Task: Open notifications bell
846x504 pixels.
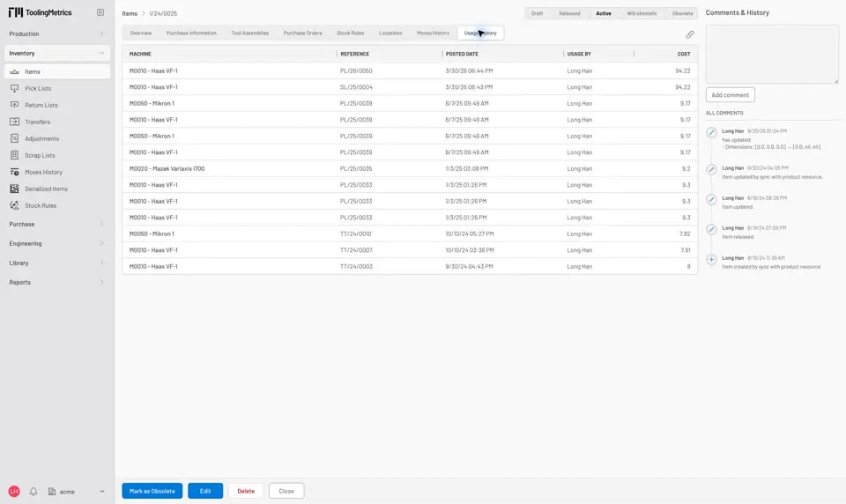Action: pos(33,492)
